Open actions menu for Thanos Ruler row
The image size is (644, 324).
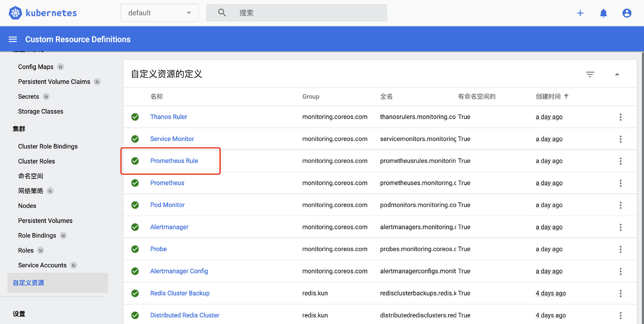(x=620, y=117)
